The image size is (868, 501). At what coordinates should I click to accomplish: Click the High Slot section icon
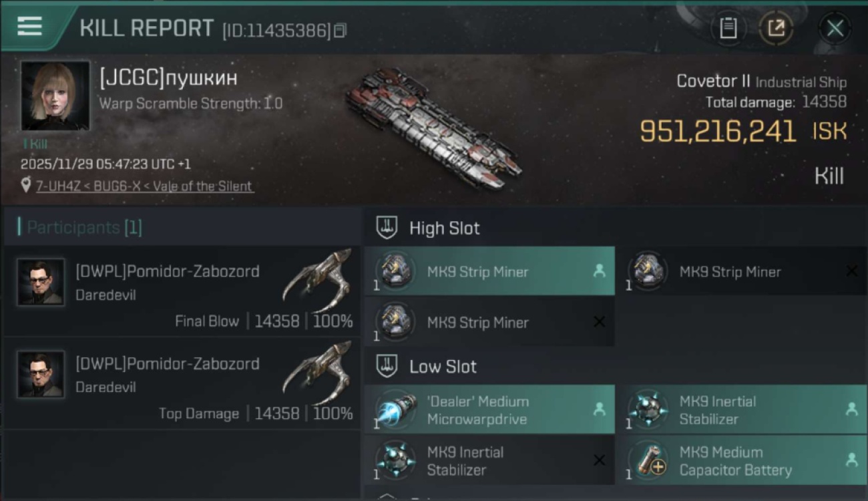[x=387, y=228]
